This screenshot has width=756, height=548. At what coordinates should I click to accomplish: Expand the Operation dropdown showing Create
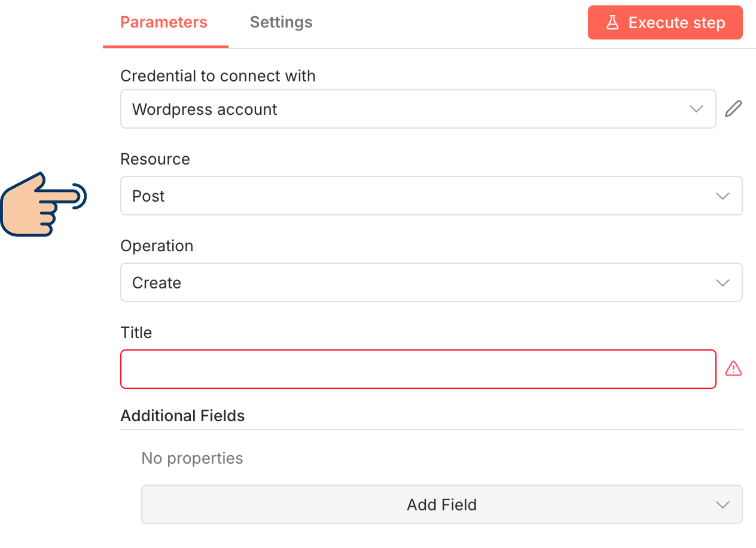point(419,282)
